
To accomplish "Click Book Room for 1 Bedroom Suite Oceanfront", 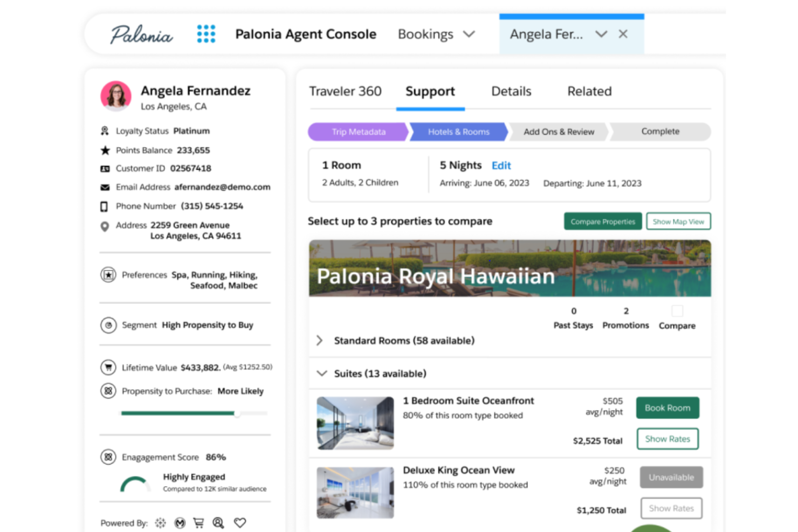I will click(x=667, y=408).
